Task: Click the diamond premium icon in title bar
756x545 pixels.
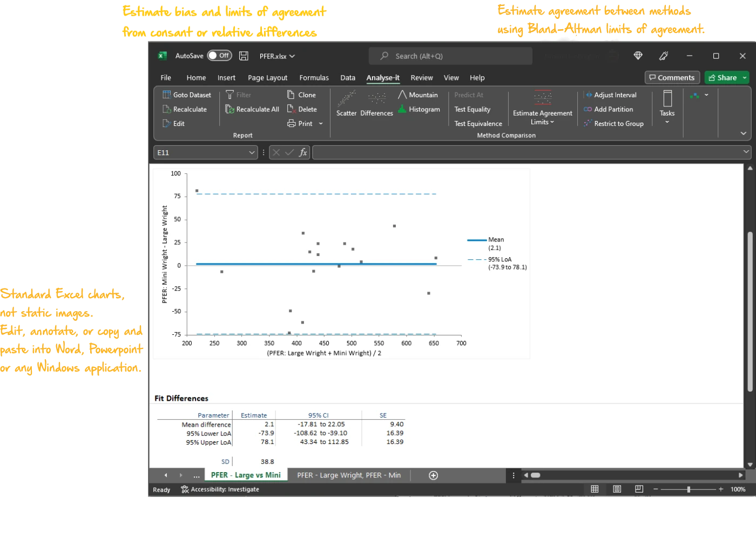Action: click(638, 56)
